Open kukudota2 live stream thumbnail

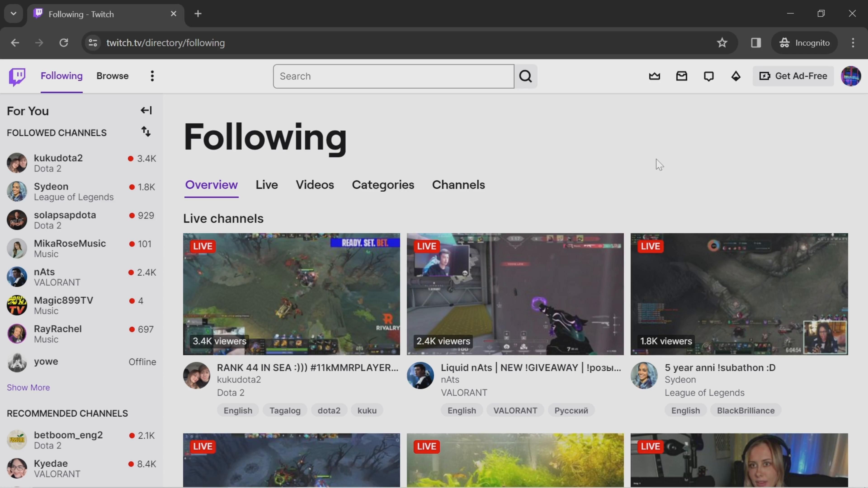pyautogui.click(x=291, y=294)
